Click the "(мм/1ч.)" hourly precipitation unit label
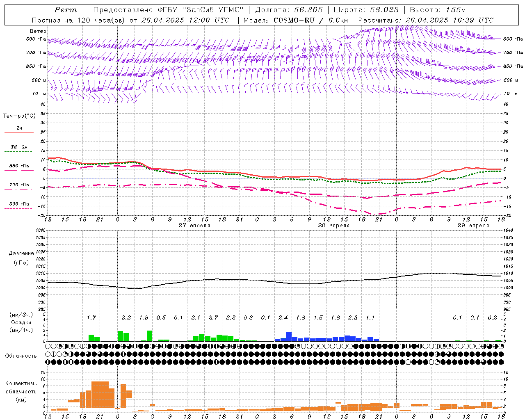Viewport: 525px width, 420px height. tap(21, 330)
